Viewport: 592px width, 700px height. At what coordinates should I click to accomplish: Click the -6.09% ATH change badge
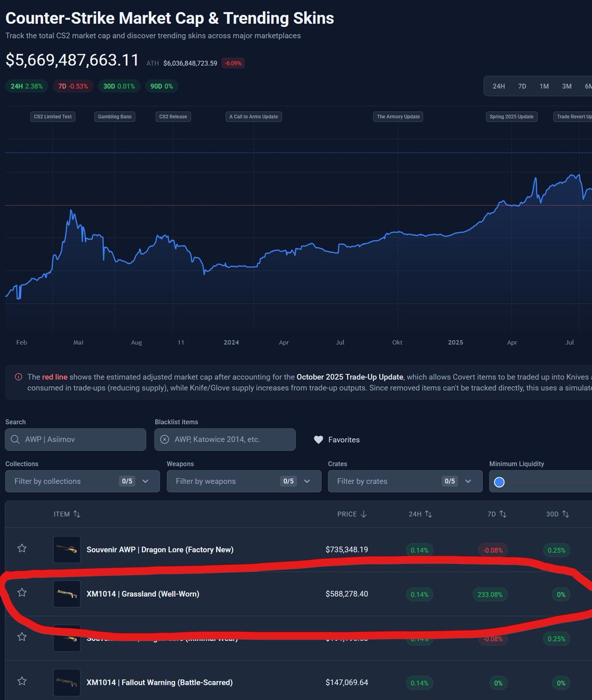click(233, 63)
